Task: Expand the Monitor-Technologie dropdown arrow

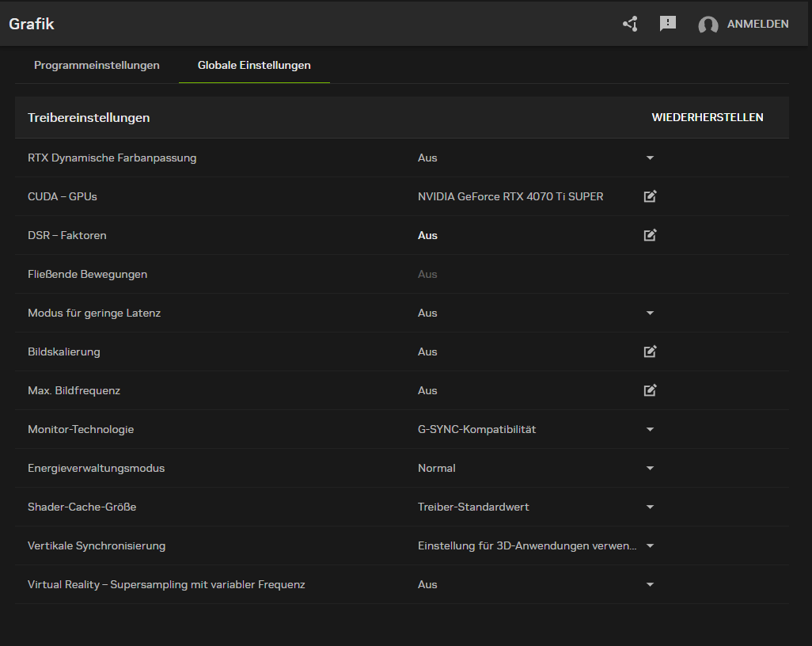Action: [x=650, y=430]
